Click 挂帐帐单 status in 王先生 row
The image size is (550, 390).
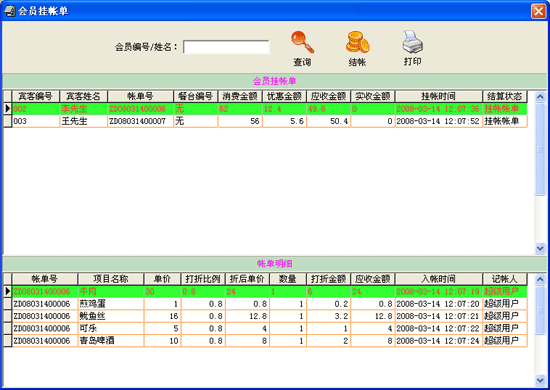[x=505, y=121]
